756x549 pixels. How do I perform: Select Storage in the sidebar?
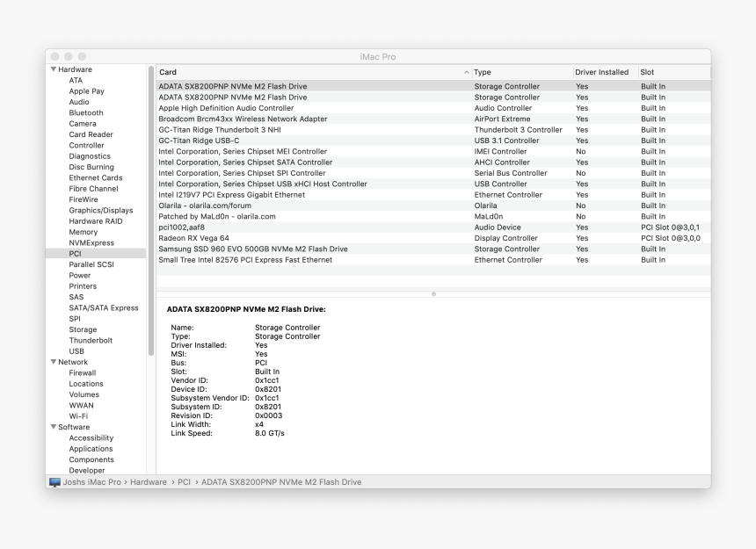pyautogui.click(x=83, y=329)
